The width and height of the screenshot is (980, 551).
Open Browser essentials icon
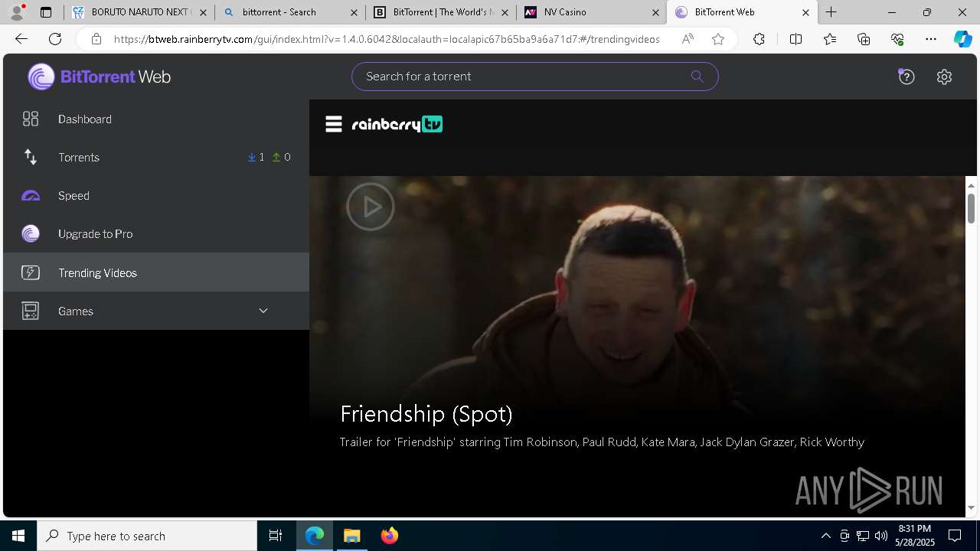coord(897,39)
